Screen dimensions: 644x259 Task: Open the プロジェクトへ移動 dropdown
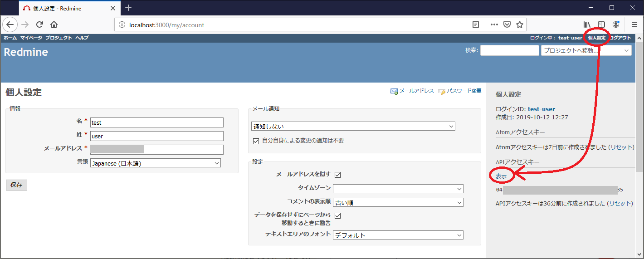[x=586, y=50]
